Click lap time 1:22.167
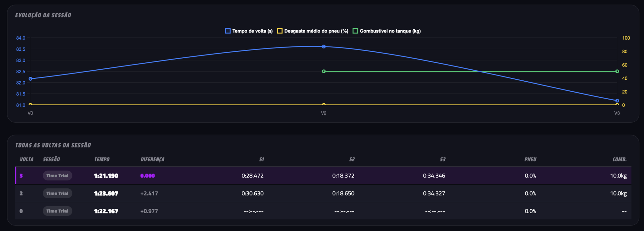The image size is (644, 231). (106, 211)
